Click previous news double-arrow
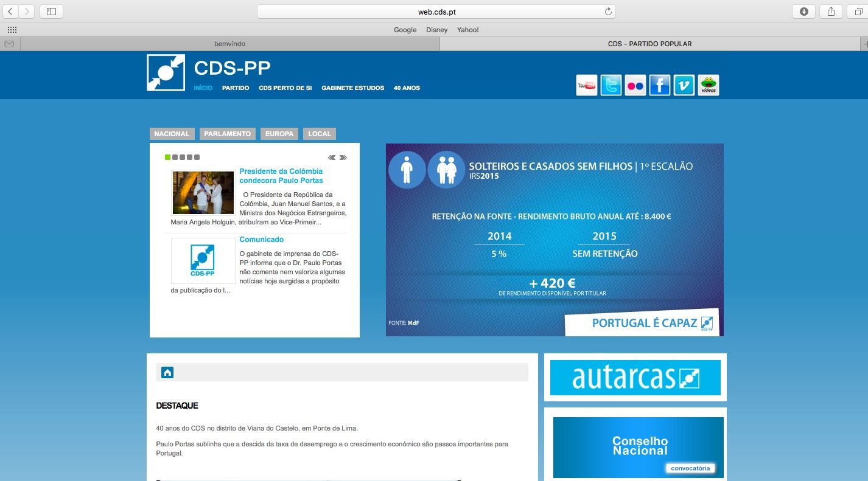Screen dimensions: 868x481 [332, 157]
